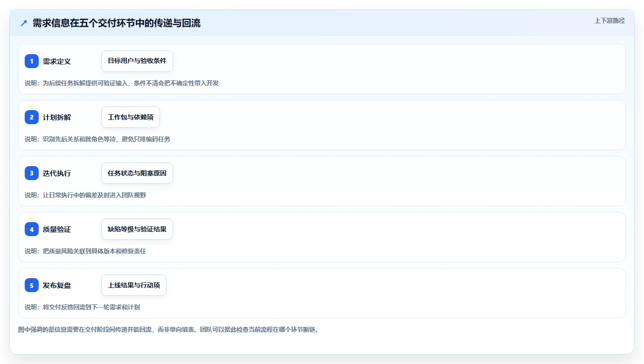Image resolution: width=644 pixels, height=364 pixels.
Task: Select the 目标用户与验收条件 chip
Action: tap(137, 61)
